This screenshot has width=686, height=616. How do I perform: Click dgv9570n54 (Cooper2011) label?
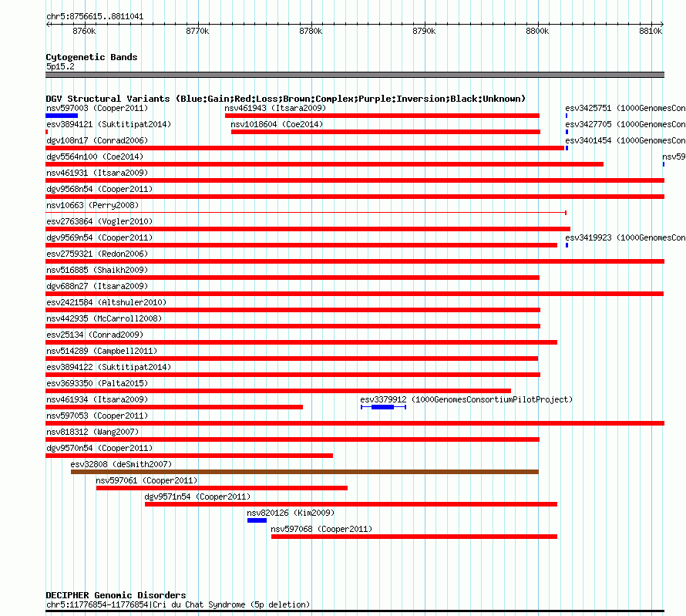pos(99,448)
